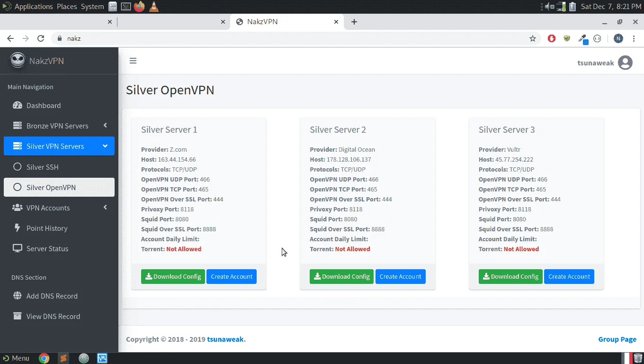The image size is (644, 364).
Task: Click the Add DNS Record globe icon
Action: pos(18,296)
